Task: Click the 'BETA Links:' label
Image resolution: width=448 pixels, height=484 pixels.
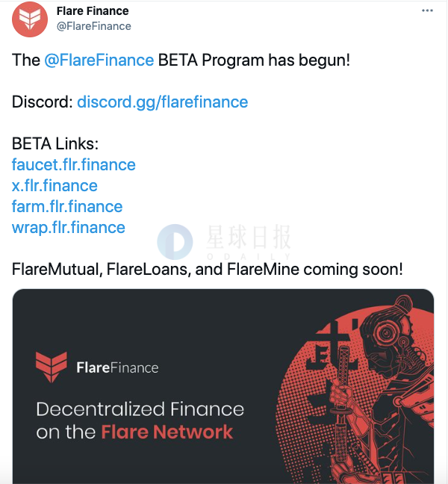Action: pos(55,144)
